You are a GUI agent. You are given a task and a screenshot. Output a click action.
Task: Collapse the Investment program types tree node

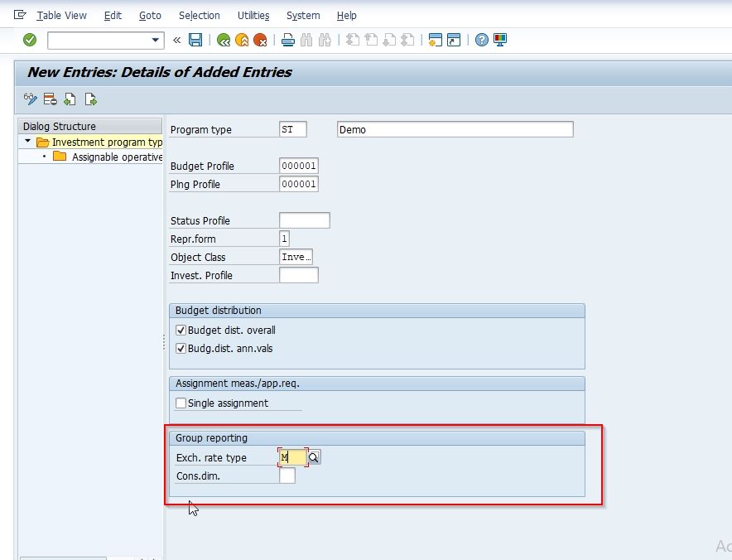27,141
